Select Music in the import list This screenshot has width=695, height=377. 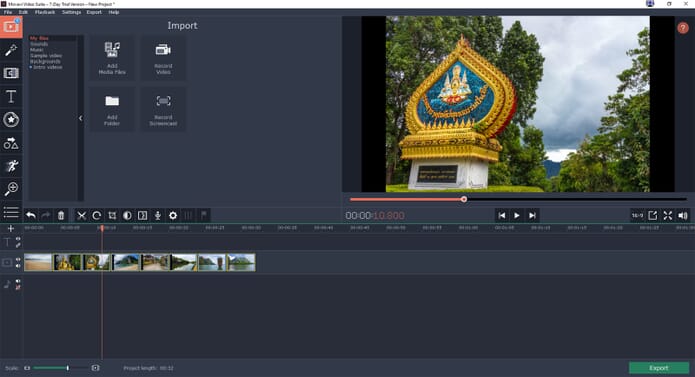pos(37,50)
